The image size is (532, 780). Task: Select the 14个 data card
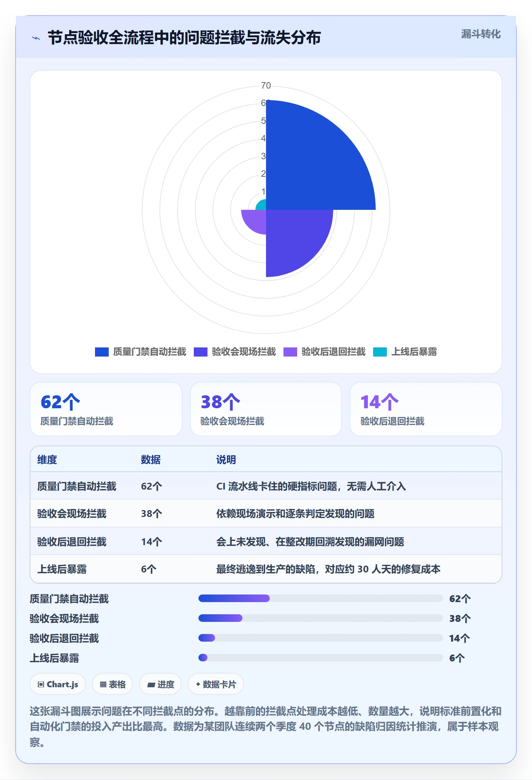point(426,409)
